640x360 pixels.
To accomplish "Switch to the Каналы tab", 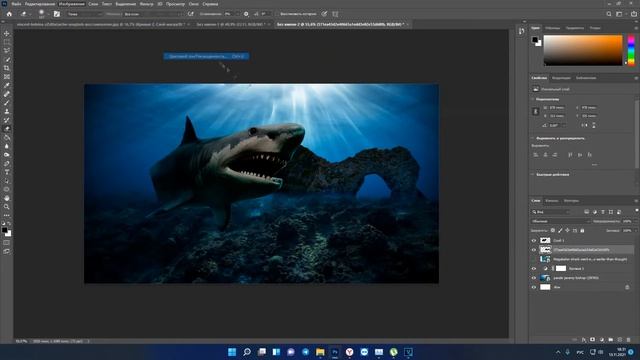I will click(x=551, y=201).
